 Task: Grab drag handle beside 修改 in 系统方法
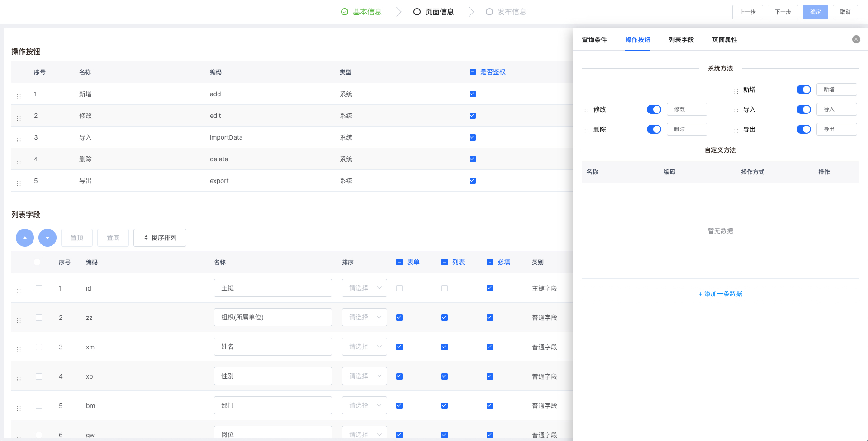point(586,111)
